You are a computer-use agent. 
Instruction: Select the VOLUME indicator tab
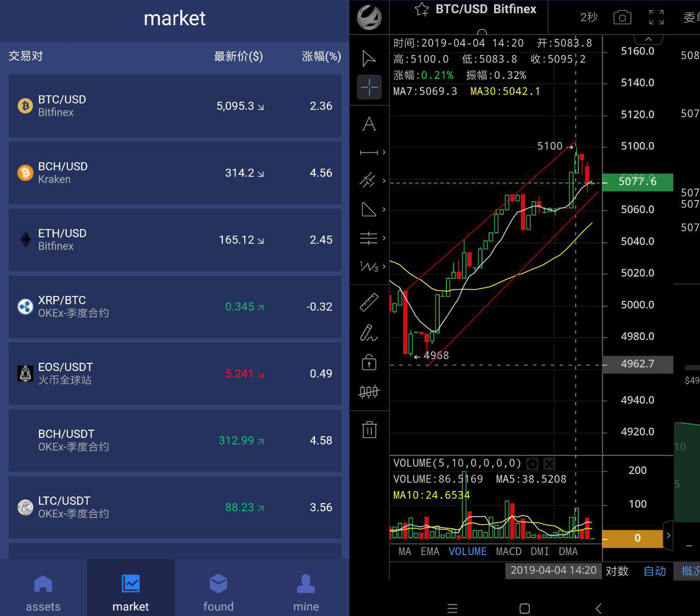coord(467,551)
